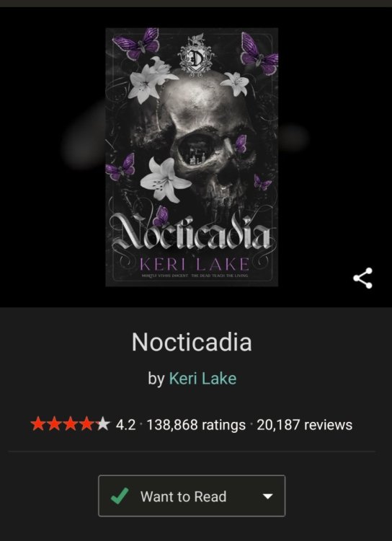Tap the purple KERI LAKE name on the cover
The width and height of the screenshot is (392, 541).
pyautogui.click(x=194, y=264)
